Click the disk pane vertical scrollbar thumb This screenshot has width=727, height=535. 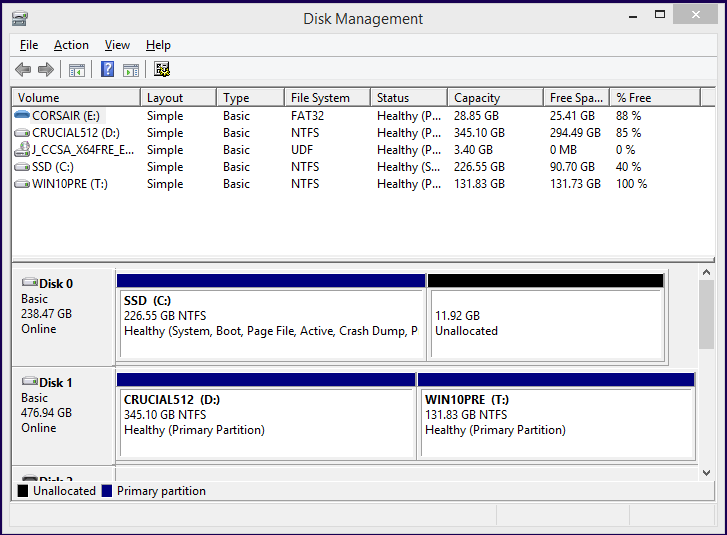click(706, 315)
